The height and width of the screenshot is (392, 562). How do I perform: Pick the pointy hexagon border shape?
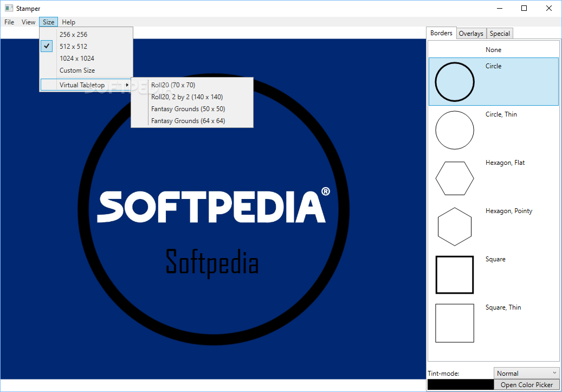(x=455, y=227)
